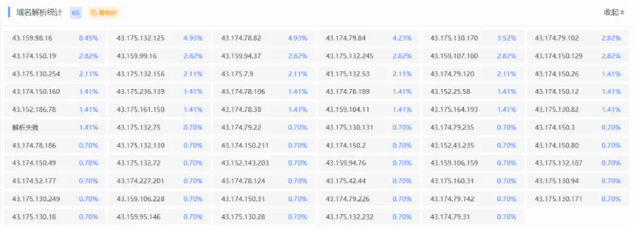This screenshot has height=237, width=644.
Task: Select IP 43.159.98.16
Action: [32, 38]
